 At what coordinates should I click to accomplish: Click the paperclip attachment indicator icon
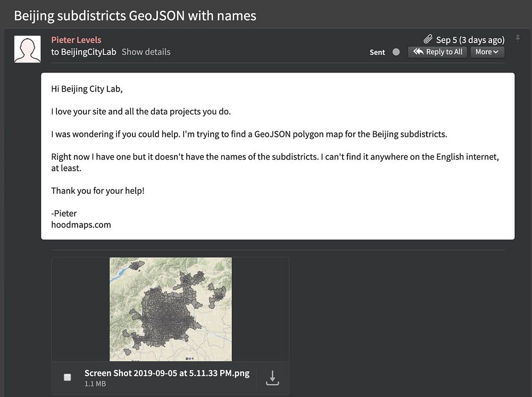click(x=428, y=40)
